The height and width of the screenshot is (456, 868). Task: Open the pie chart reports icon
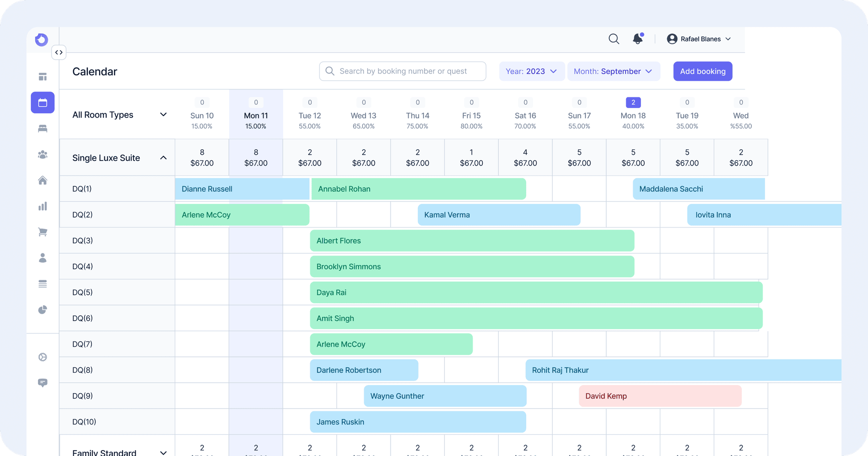point(42,310)
